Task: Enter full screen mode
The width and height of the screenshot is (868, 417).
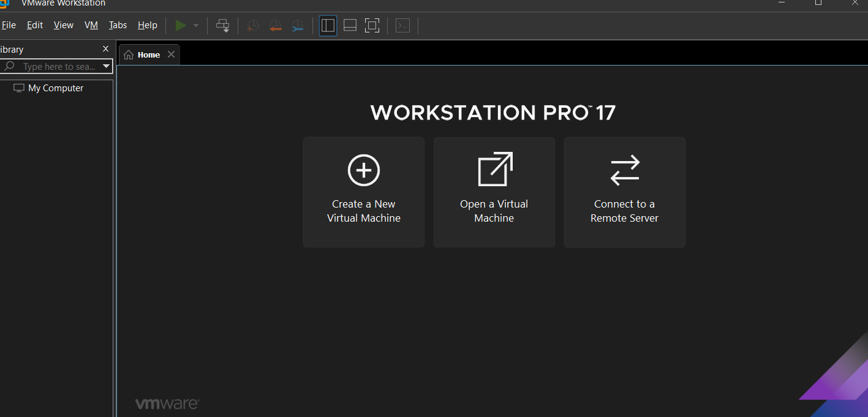Action: pos(372,25)
